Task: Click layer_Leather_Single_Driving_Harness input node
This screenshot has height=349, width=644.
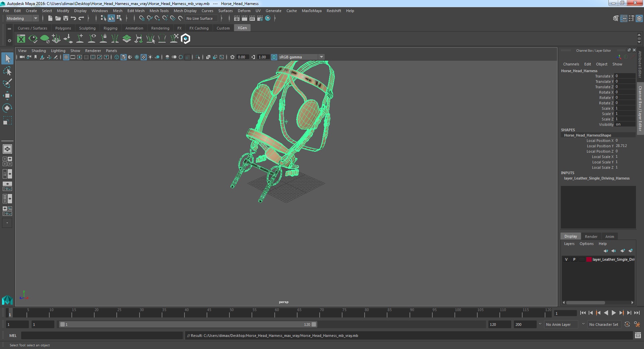Action: [597, 178]
